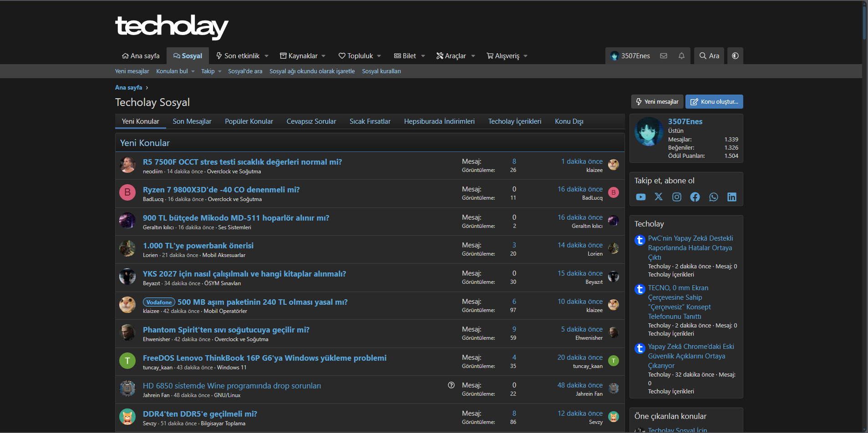Click the Konu oluştur button

click(x=714, y=102)
